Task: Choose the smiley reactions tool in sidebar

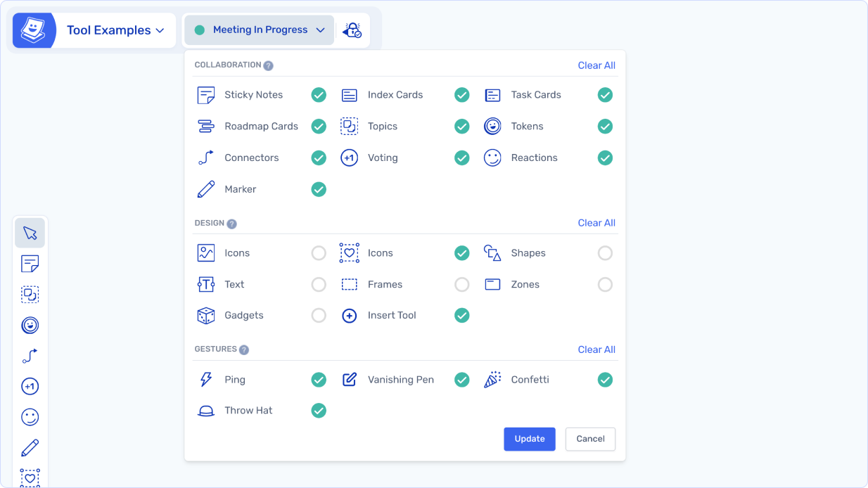Action: pyautogui.click(x=30, y=417)
